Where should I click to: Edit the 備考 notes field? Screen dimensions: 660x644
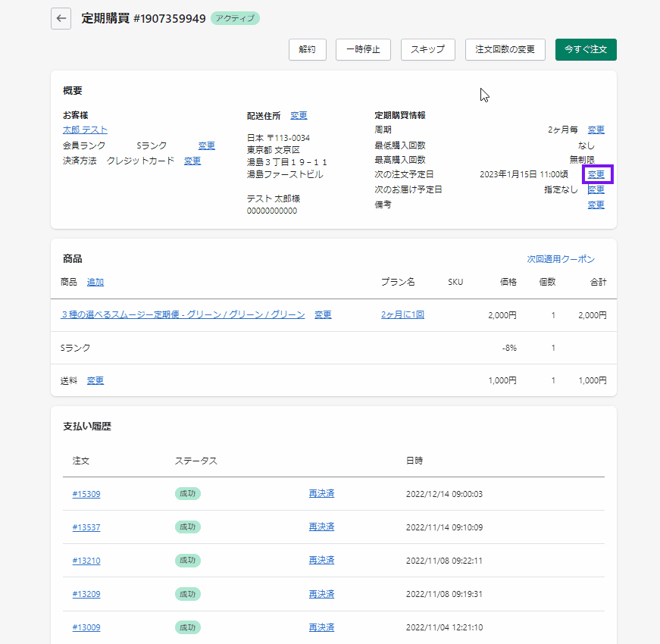pos(596,205)
